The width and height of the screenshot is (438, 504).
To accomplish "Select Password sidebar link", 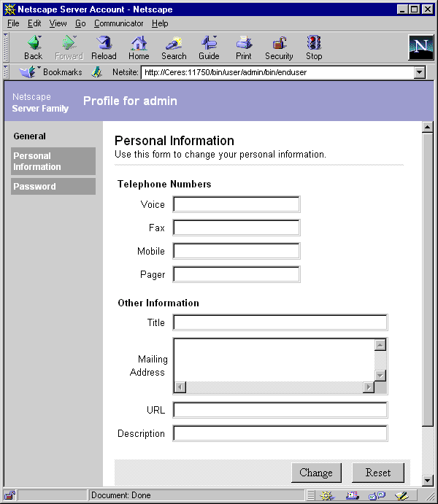I will [x=53, y=187].
